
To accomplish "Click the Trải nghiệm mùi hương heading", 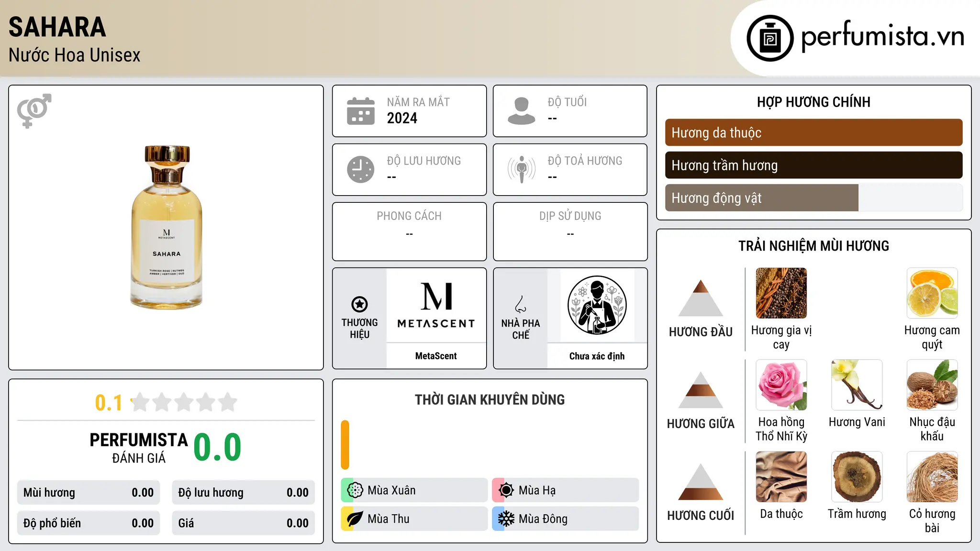I will point(813,246).
